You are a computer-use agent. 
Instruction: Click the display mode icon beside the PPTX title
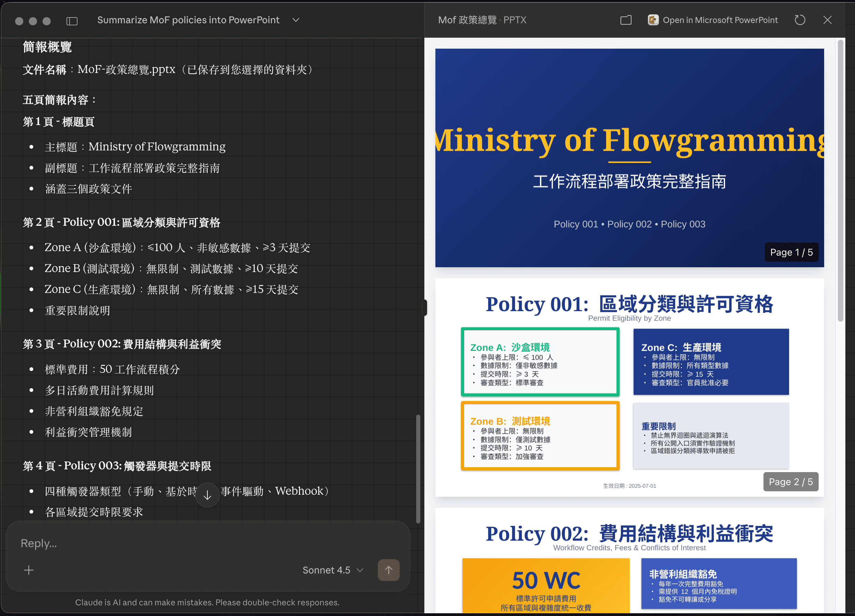(x=626, y=20)
